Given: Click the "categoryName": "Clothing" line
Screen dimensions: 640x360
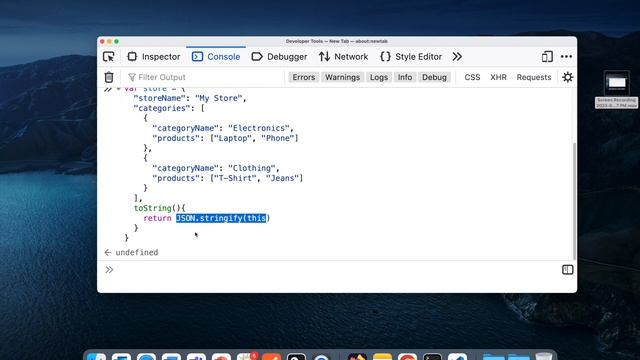Looking at the screenshot, I should click(216, 168).
